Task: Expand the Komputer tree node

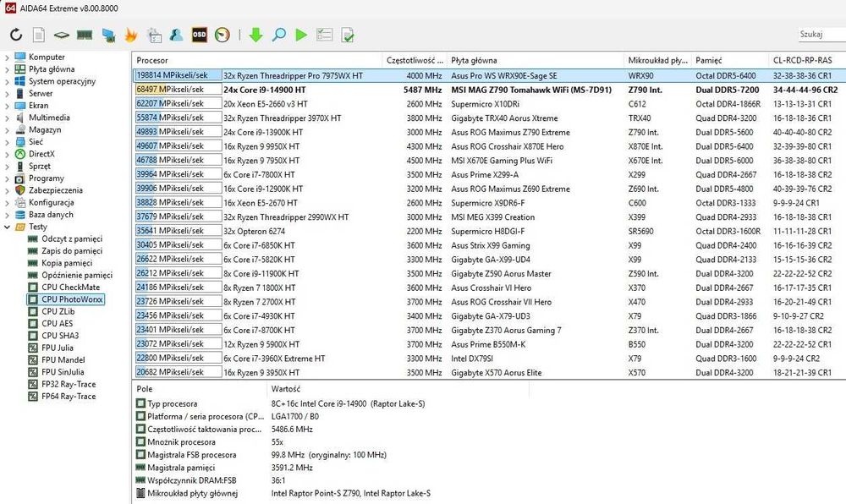Action: pos(7,57)
